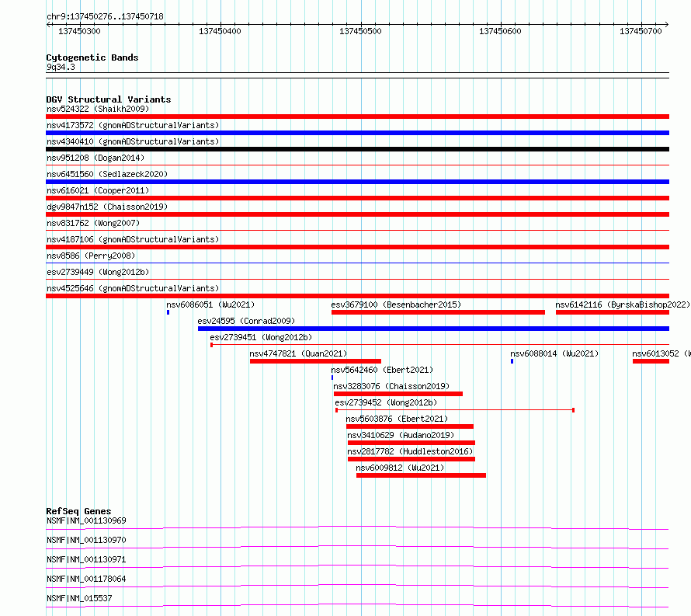691x616 pixels.
Task: Select the magenta line of NSMF|NM_001130969
Action: tap(357, 527)
